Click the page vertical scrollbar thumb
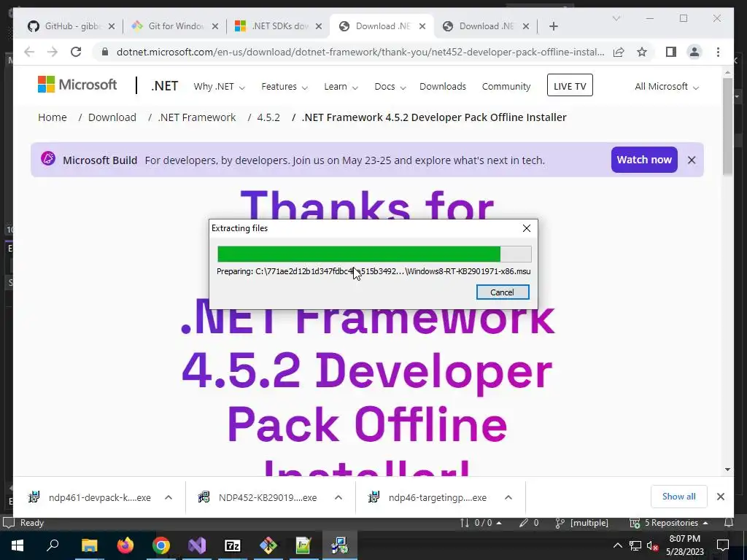The width and height of the screenshot is (747, 560). click(x=727, y=125)
